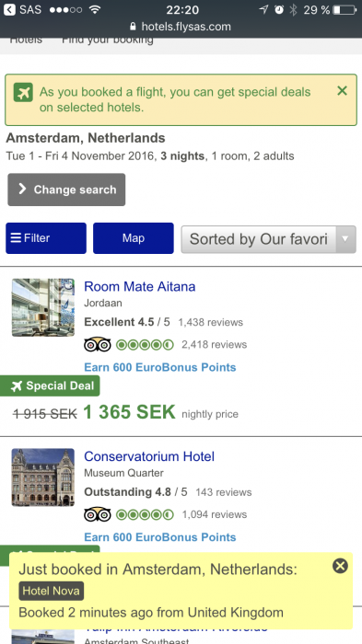Open Conservatorium Hotel link
Viewport: 362px width, 644px height.
click(x=149, y=456)
